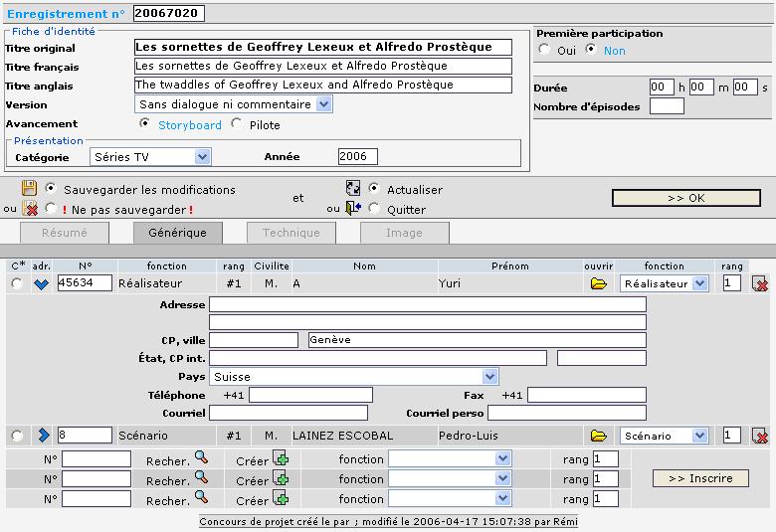Click the N° field containing 8
Viewport: 776px width, 532px height.
pyautogui.click(x=85, y=435)
